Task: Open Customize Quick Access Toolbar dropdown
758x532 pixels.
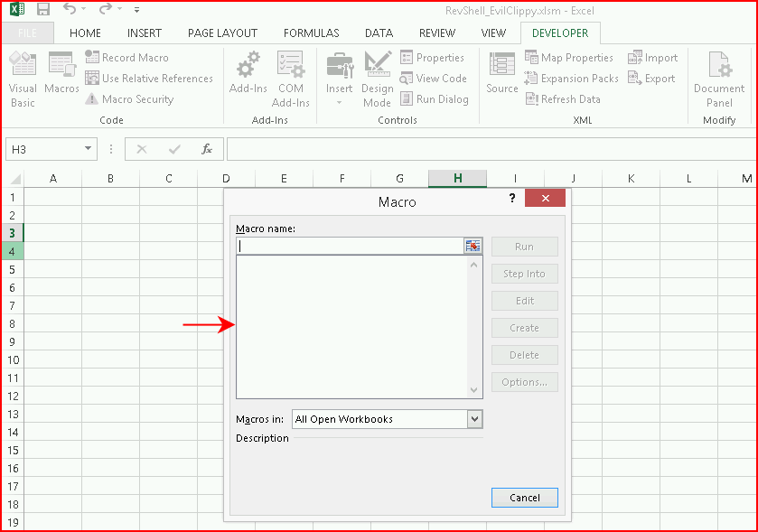Action: [x=137, y=10]
